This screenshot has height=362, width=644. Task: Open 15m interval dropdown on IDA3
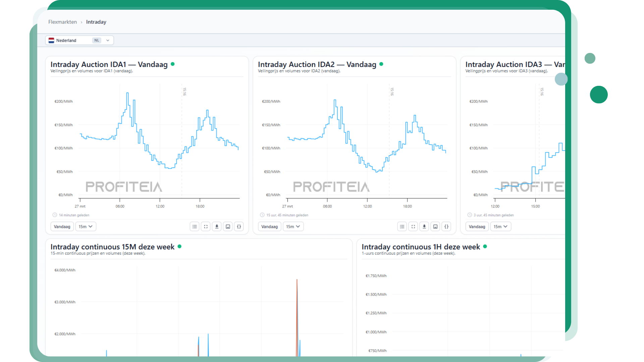coord(500,227)
